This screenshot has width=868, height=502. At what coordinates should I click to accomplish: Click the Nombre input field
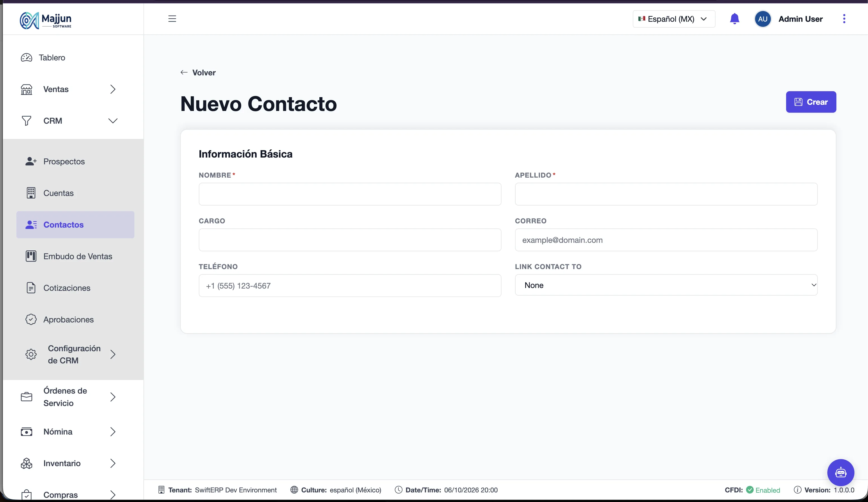(x=350, y=194)
